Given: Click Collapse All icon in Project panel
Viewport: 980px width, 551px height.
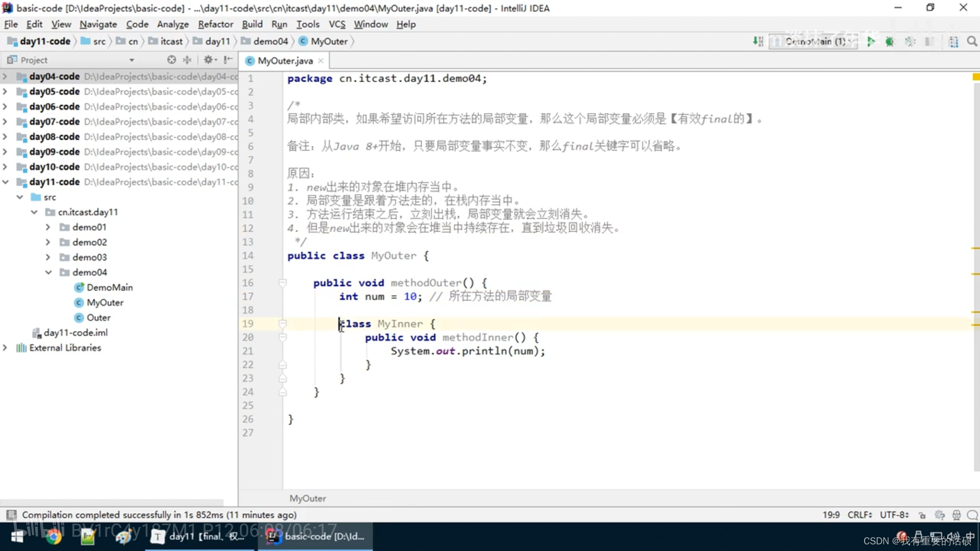Looking at the screenshot, I should pos(187,60).
